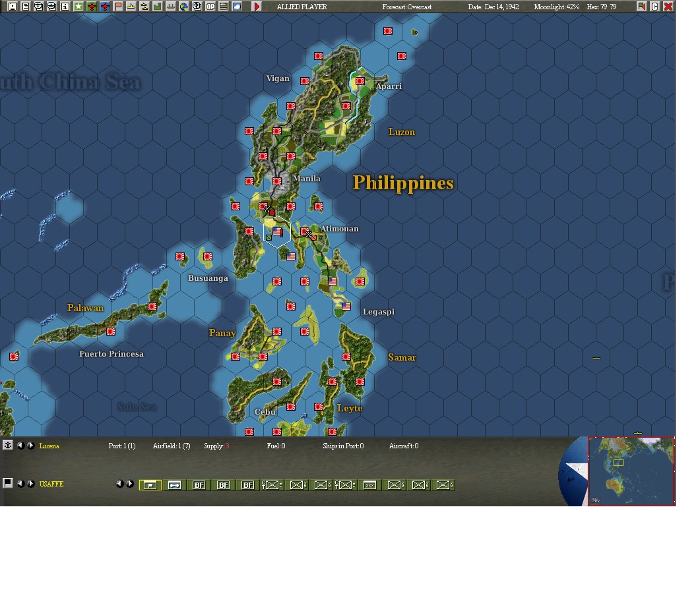Click the red end turn arrow
The image size is (700, 592).
pos(257,6)
